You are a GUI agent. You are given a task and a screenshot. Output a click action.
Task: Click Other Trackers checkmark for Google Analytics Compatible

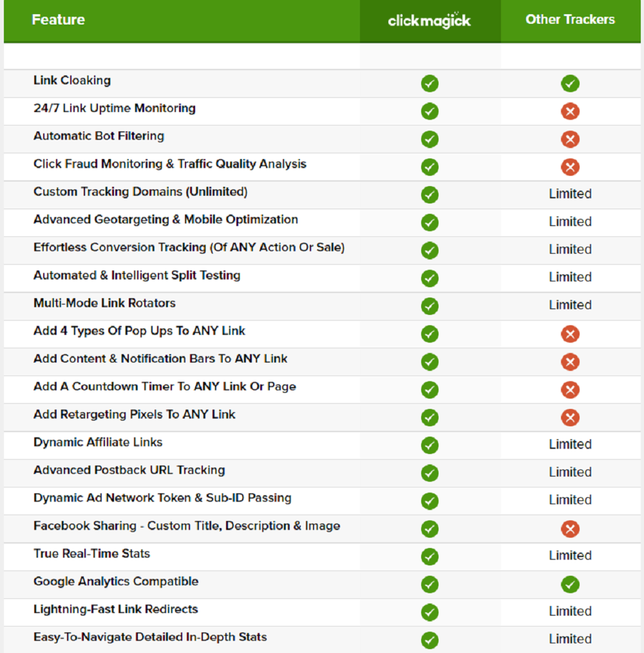570,584
